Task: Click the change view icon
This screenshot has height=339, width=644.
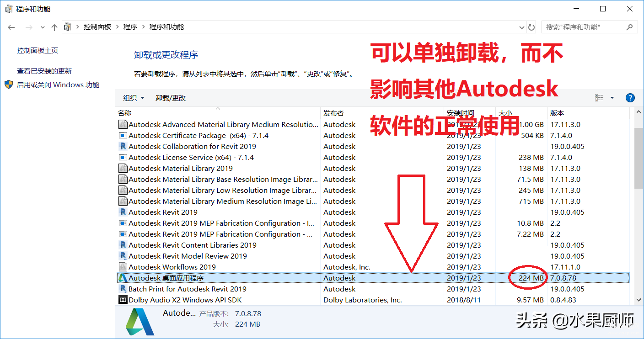Action: point(599,98)
